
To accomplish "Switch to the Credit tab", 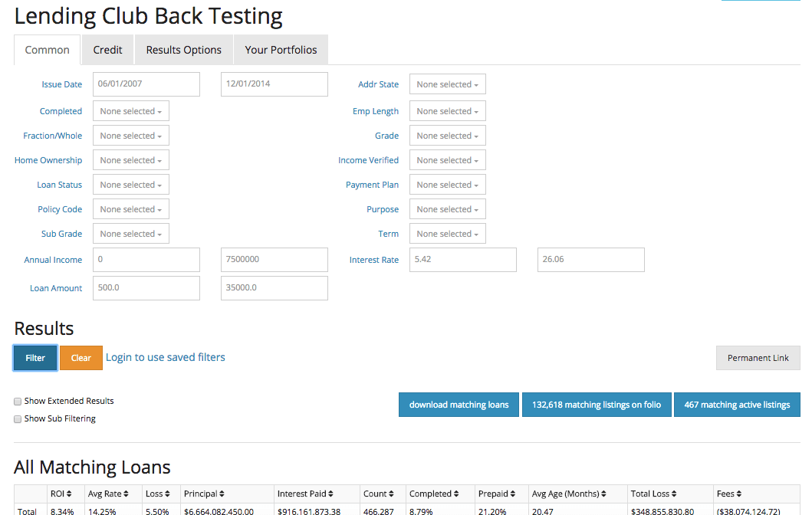I will coord(107,50).
